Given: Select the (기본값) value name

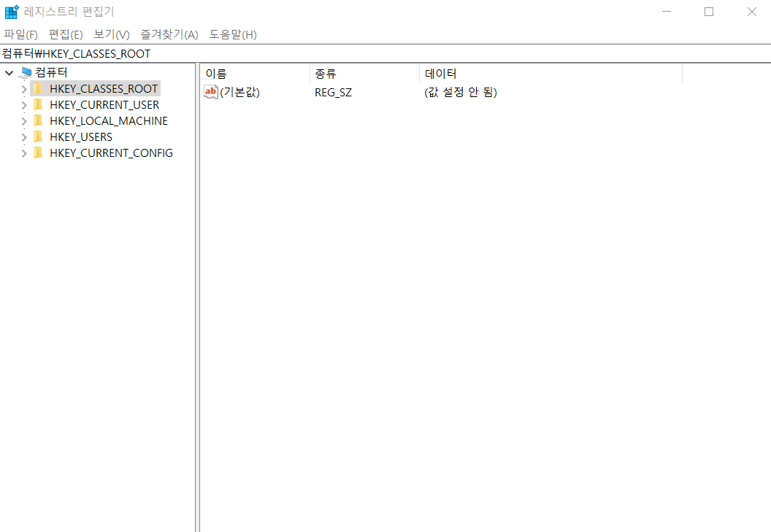Looking at the screenshot, I should [239, 92].
